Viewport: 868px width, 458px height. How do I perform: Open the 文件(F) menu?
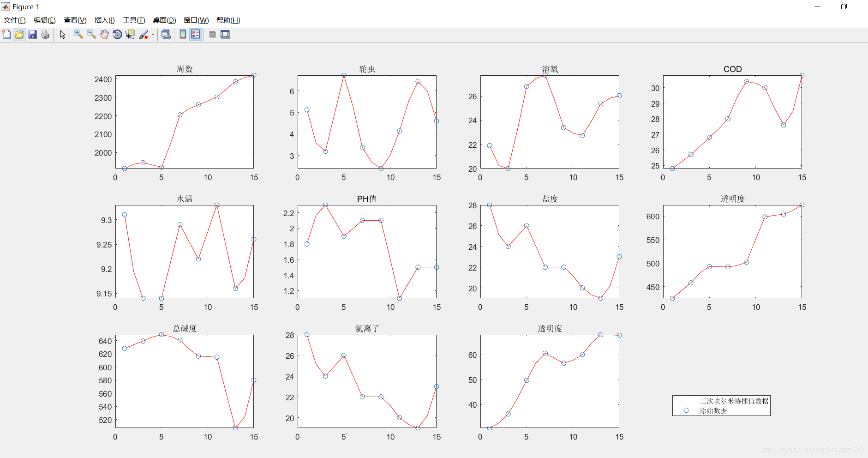pos(15,20)
